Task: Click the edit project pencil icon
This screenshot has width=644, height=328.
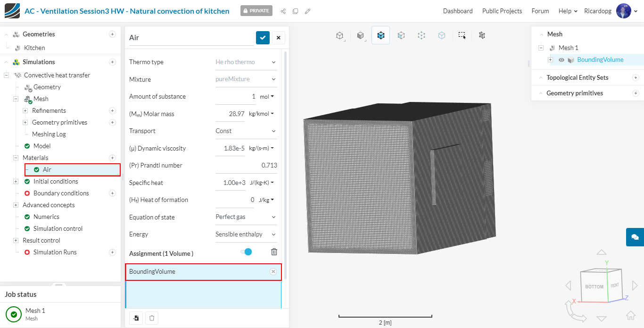Action: pos(307,11)
